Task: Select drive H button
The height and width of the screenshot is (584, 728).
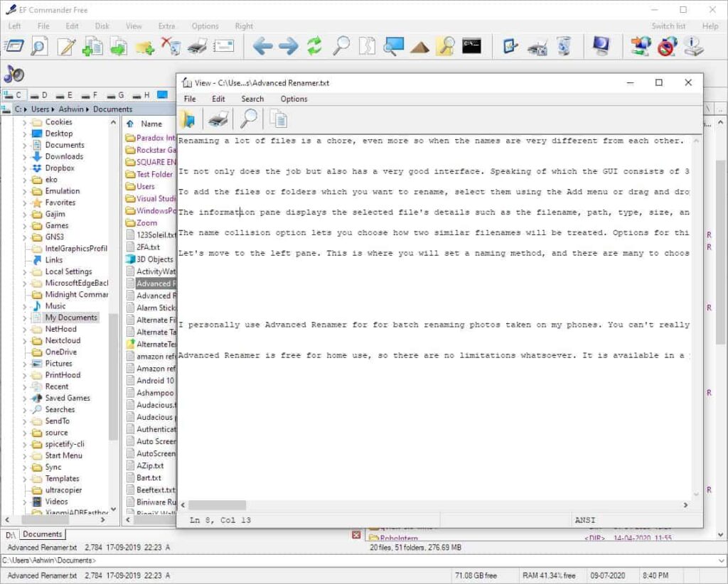Action: [141, 95]
